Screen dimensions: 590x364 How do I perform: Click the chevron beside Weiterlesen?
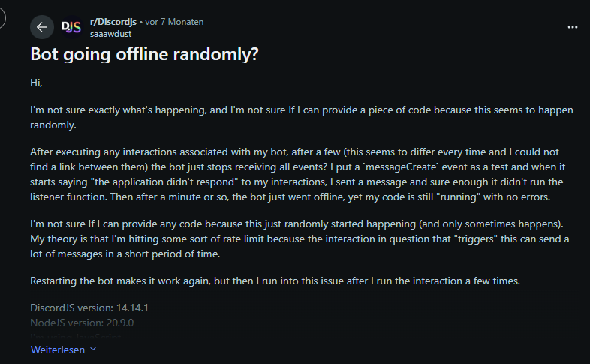(x=93, y=350)
